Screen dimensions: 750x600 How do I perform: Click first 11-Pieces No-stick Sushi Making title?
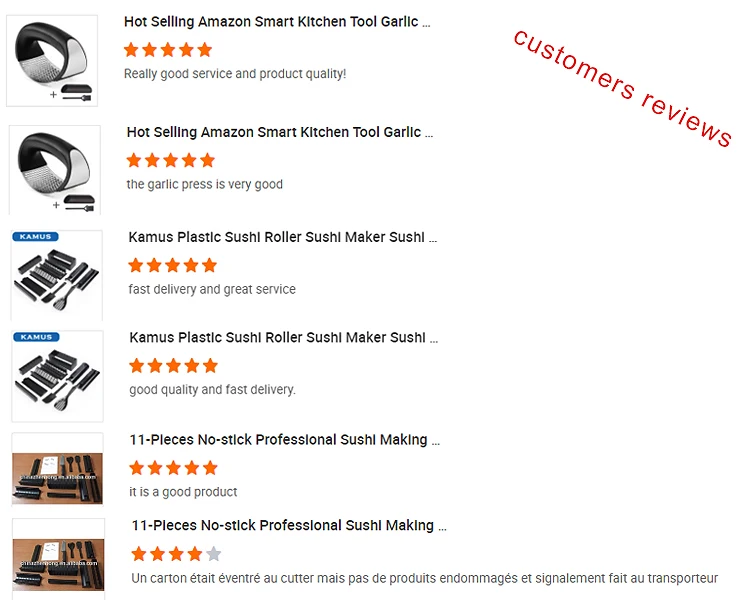285,440
